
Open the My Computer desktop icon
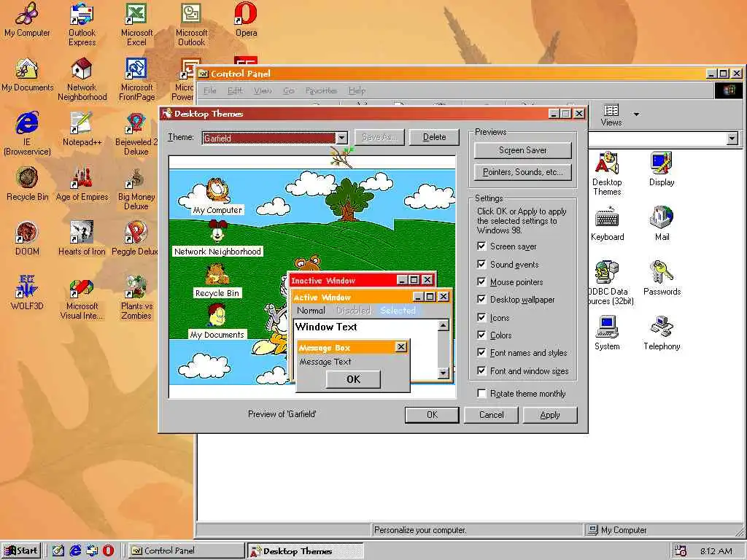pos(27,20)
